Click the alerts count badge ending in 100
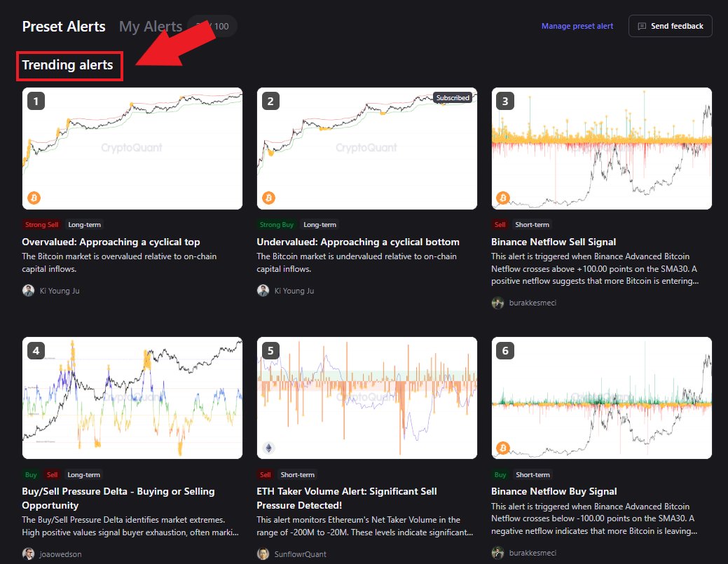 pos(212,27)
